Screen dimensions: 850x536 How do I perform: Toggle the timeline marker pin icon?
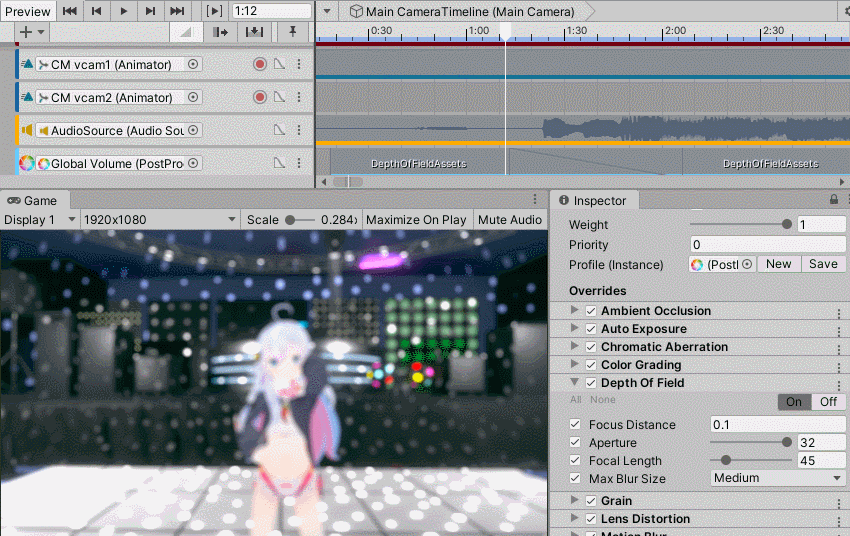pyautogui.click(x=293, y=32)
